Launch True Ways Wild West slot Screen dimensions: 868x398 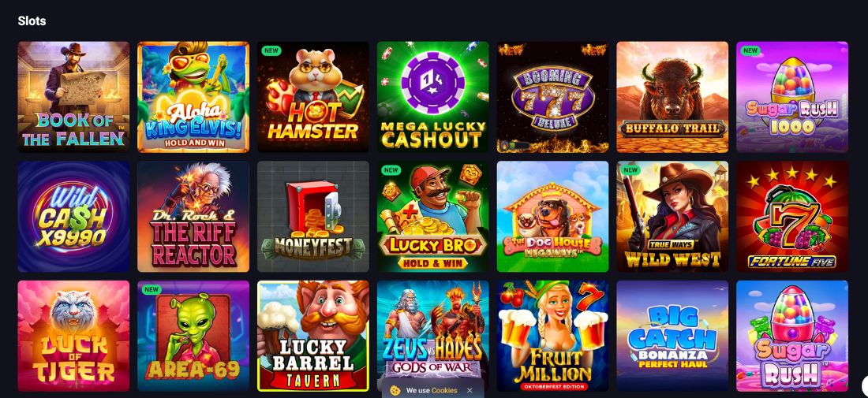pyautogui.click(x=672, y=217)
